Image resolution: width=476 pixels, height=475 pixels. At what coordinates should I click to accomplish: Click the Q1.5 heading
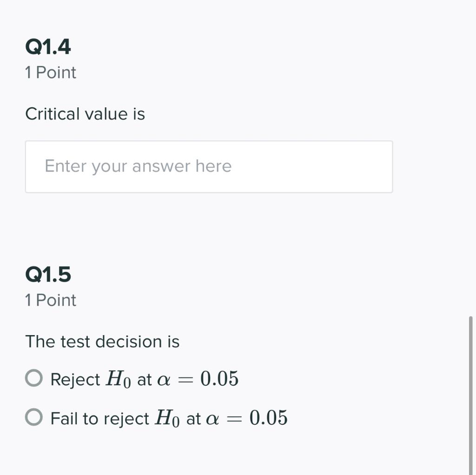click(x=48, y=274)
